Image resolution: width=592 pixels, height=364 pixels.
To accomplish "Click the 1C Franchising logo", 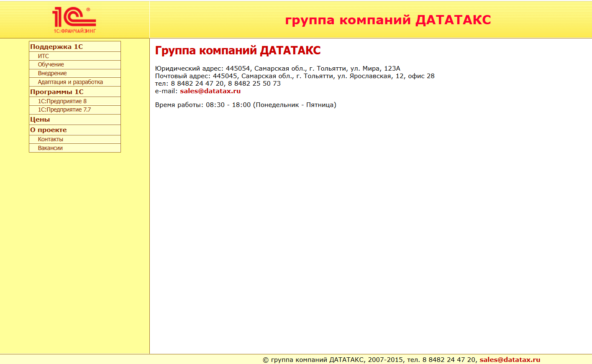I will [74, 20].
